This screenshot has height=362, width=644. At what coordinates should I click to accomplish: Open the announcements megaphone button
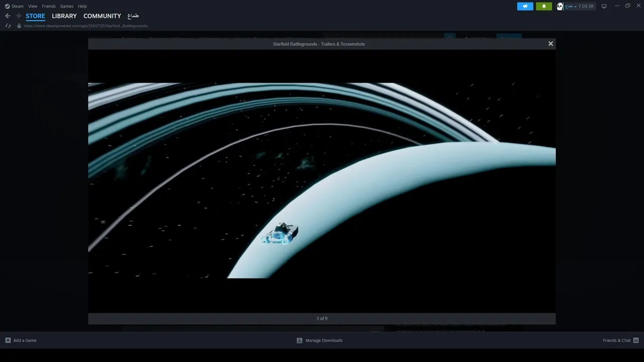click(x=525, y=6)
